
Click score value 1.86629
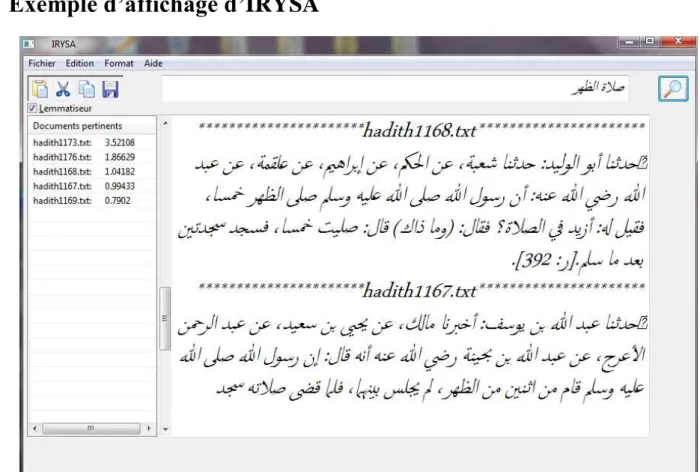(120, 157)
